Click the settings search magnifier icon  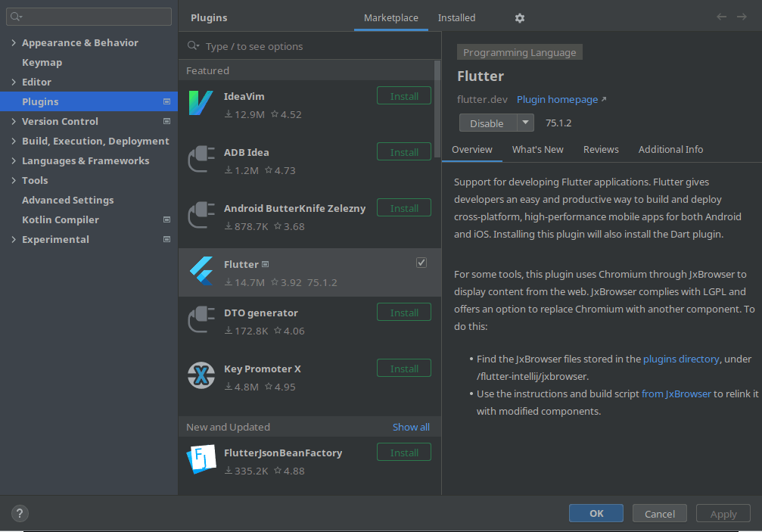pos(16,17)
